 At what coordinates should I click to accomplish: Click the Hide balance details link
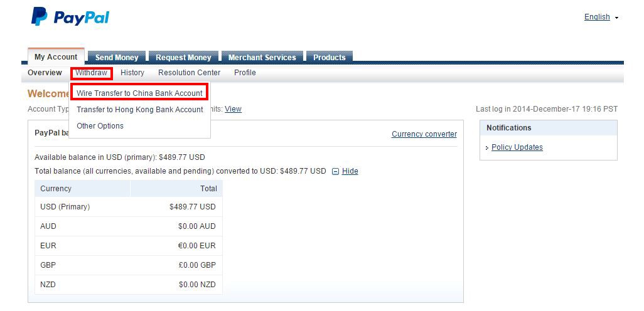tap(350, 171)
